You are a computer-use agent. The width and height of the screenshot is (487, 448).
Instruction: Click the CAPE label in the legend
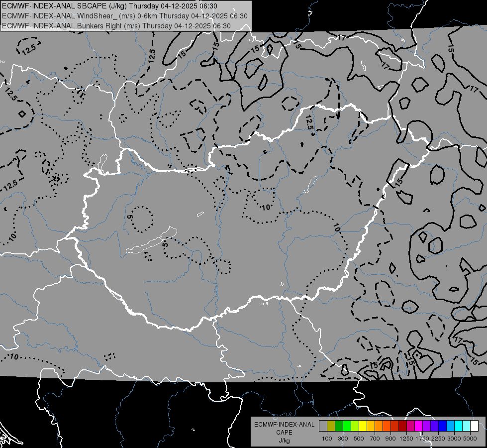coord(284,433)
